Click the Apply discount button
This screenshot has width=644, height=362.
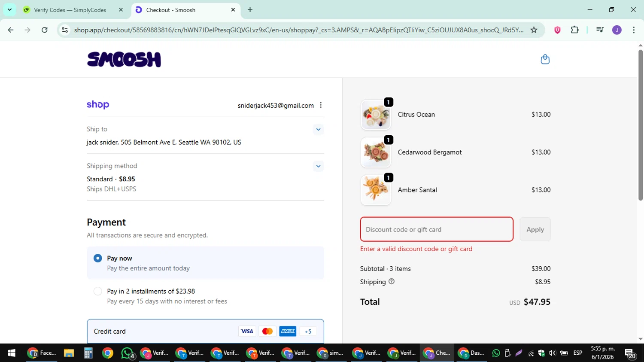(535, 229)
